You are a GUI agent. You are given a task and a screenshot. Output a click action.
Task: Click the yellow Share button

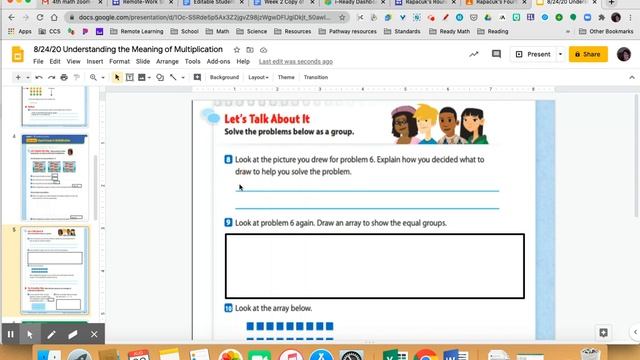click(x=588, y=54)
